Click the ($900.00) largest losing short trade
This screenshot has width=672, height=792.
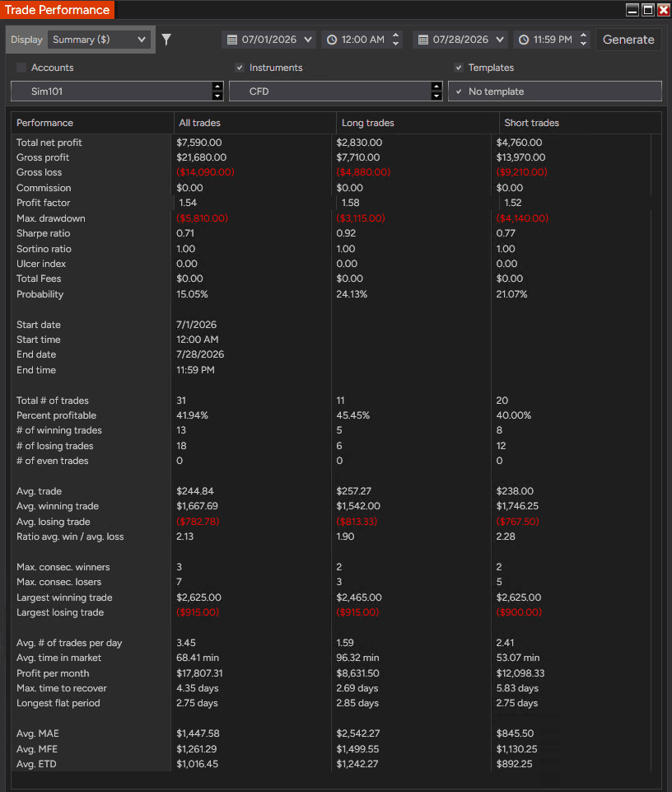click(x=519, y=612)
